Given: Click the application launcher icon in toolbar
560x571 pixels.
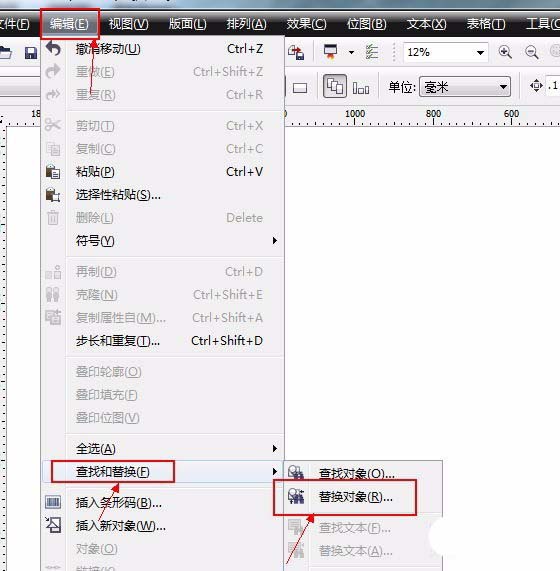Looking at the screenshot, I should click(x=330, y=52).
